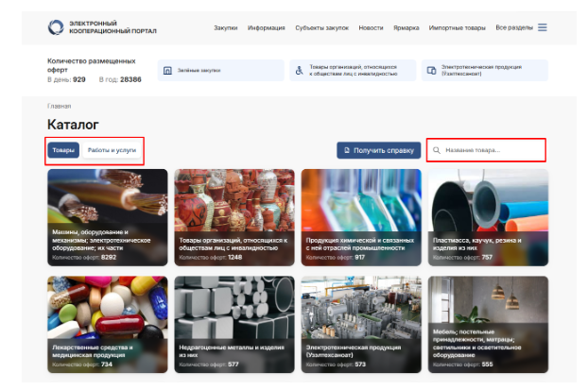
Task: Click the Количество размещенных оферт label
Action: 92,65
